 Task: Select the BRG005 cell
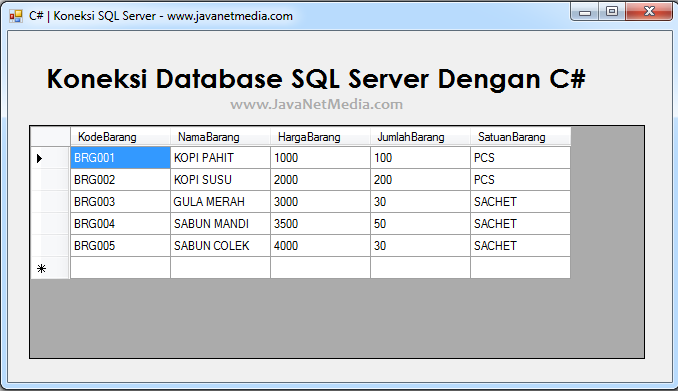[x=120, y=246]
